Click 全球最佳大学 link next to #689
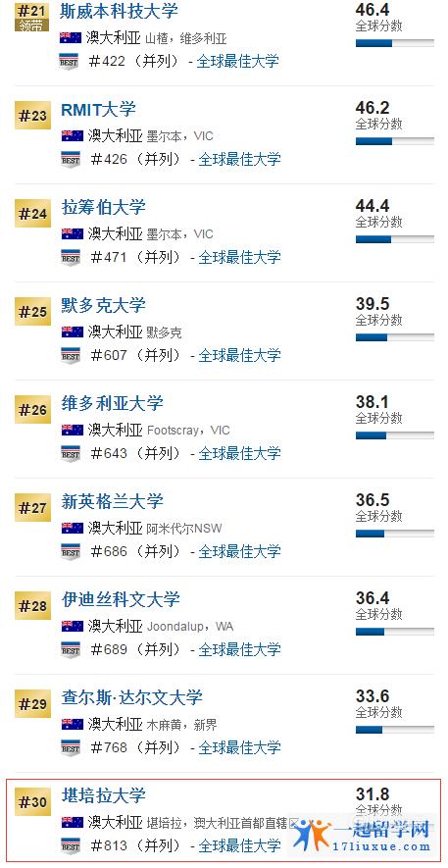Image resolution: width=448 pixels, height=868 pixels. click(239, 649)
